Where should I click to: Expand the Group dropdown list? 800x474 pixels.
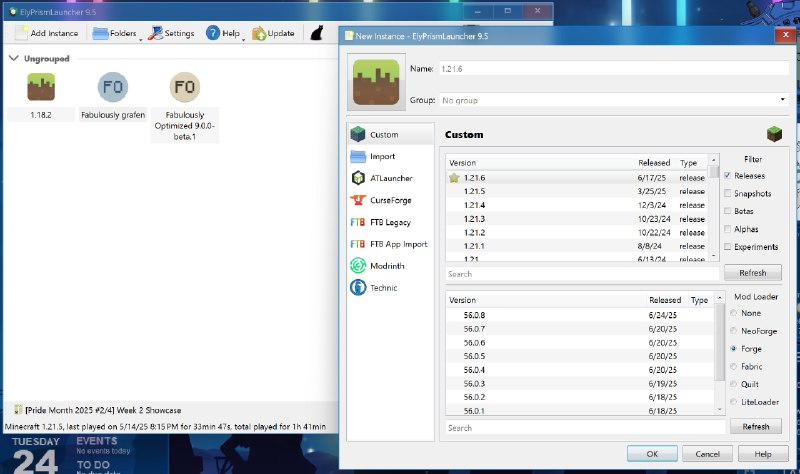[783, 100]
